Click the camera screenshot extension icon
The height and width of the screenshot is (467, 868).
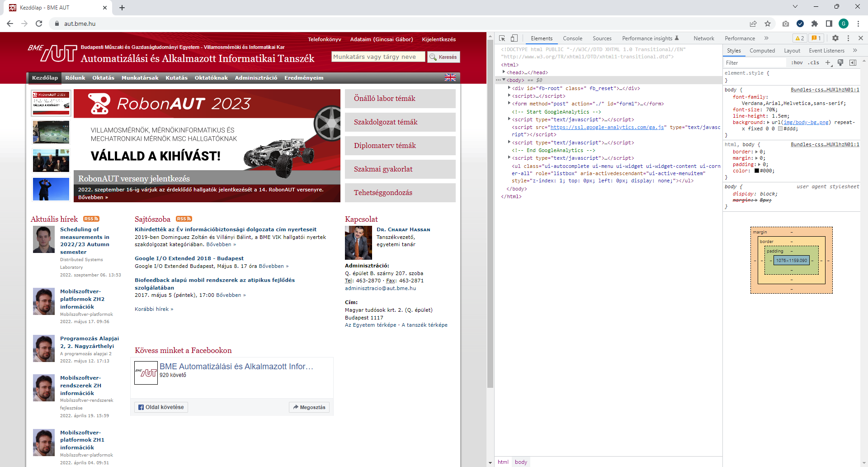tap(786, 24)
